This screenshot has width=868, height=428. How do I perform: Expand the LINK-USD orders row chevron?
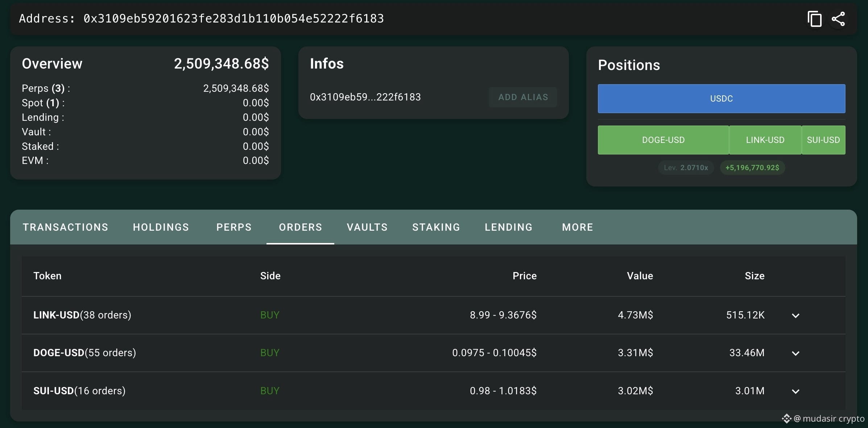(x=795, y=316)
